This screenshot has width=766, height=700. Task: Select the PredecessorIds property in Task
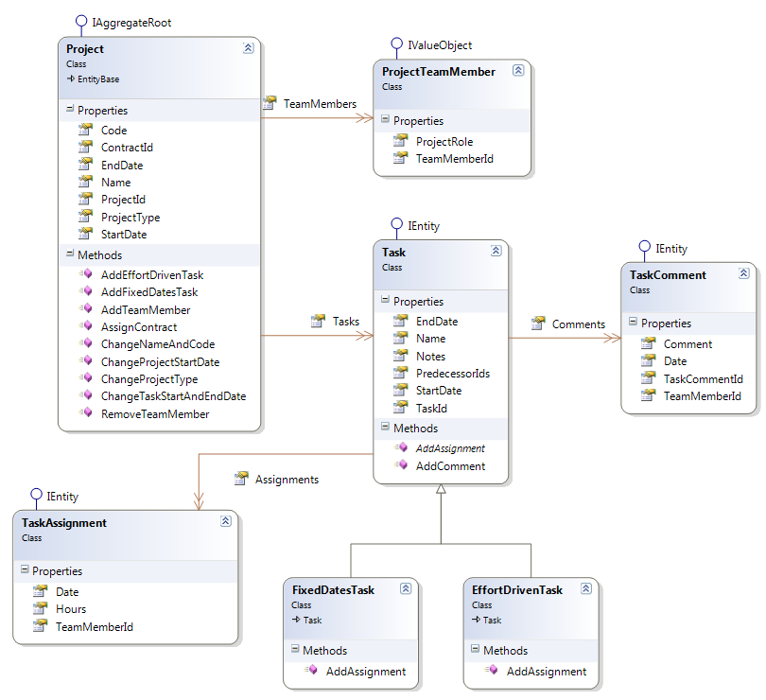tap(454, 373)
